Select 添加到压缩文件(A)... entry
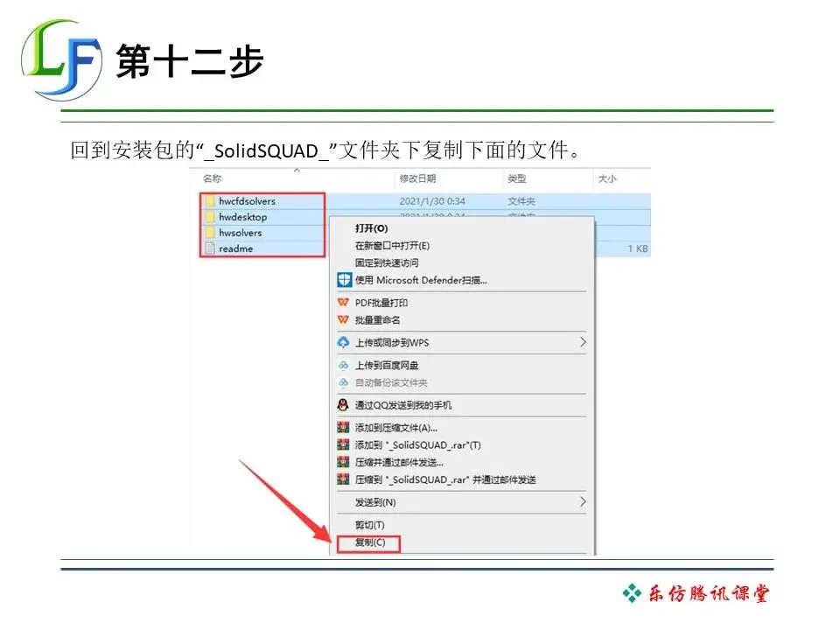The width and height of the screenshot is (840, 630). click(x=396, y=428)
